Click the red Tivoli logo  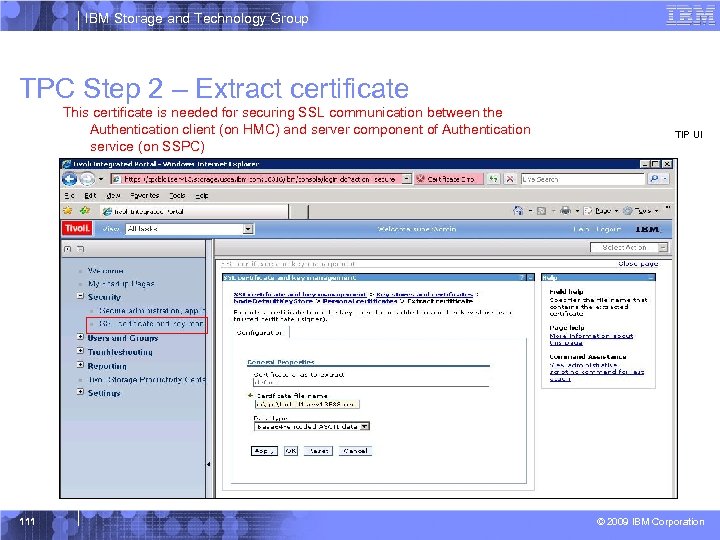pyautogui.click(x=77, y=228)
